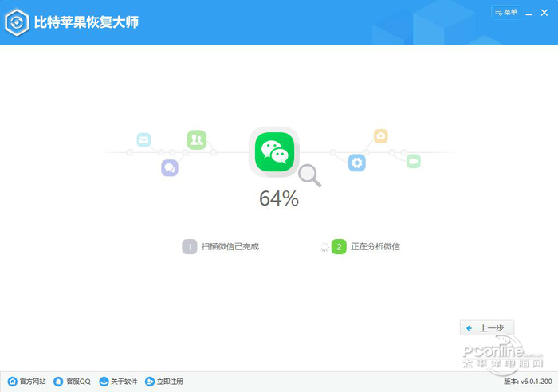Click the 正在分析微信 status text
Screen dimensions: 558x392
(x=375, y=246)
